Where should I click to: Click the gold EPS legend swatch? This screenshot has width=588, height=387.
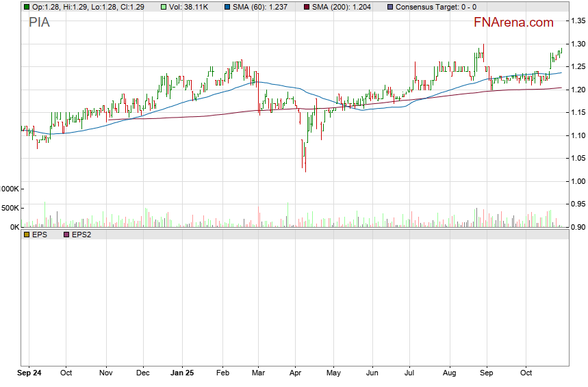(x=27, y=235)
